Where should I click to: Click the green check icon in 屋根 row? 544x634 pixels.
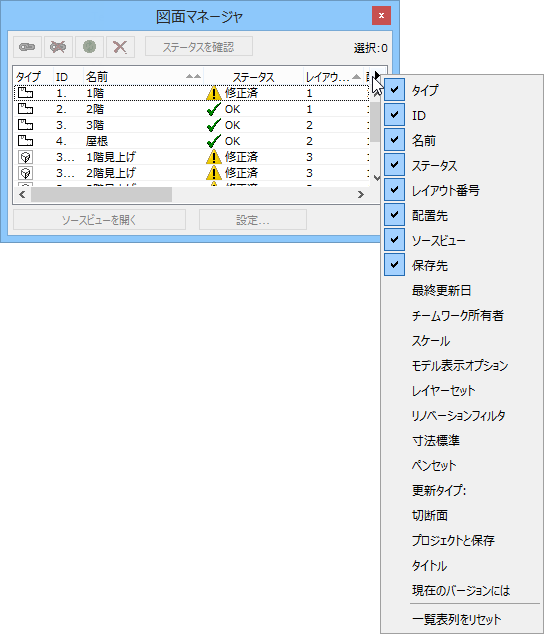214,141
